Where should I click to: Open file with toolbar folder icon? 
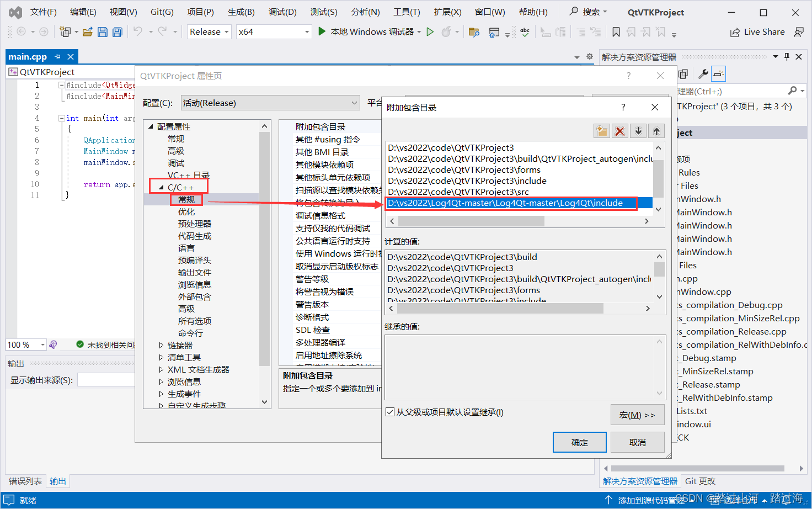(x=87, y=32)
